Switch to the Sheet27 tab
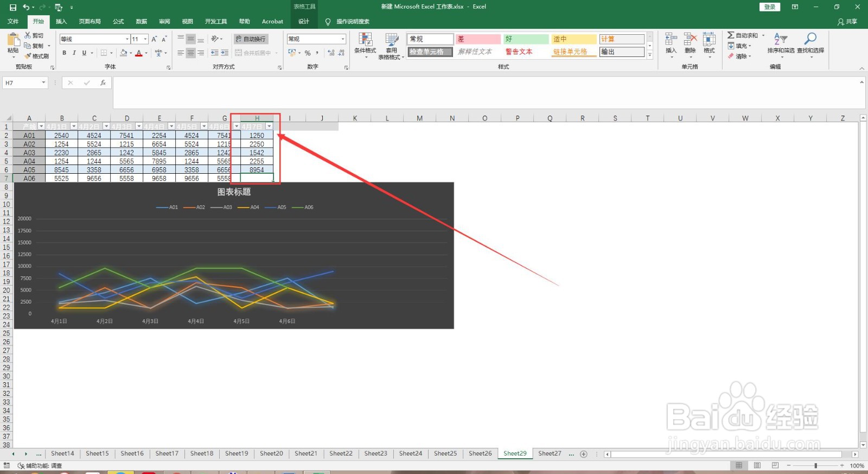The image size is (868, 474). coord(550,453)
